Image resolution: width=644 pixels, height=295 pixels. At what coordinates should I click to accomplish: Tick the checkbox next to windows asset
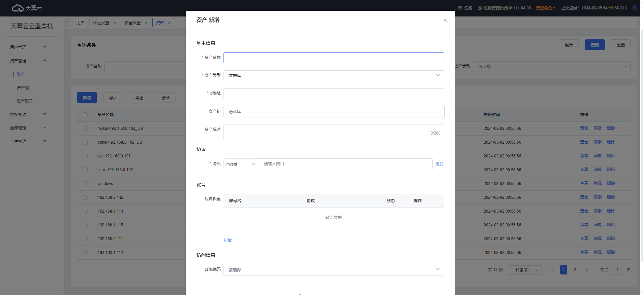coord(85,184)
